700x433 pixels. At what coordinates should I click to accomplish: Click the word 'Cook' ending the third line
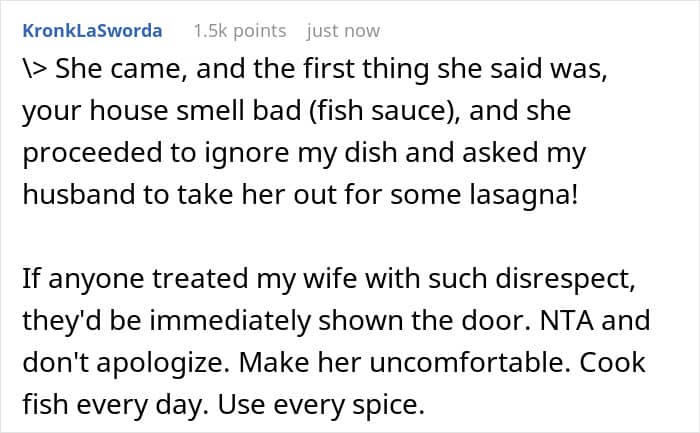(x=612, y=362)
